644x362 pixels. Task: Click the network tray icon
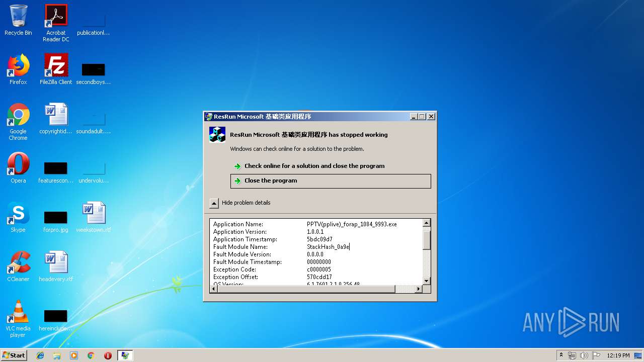[572, 355]
